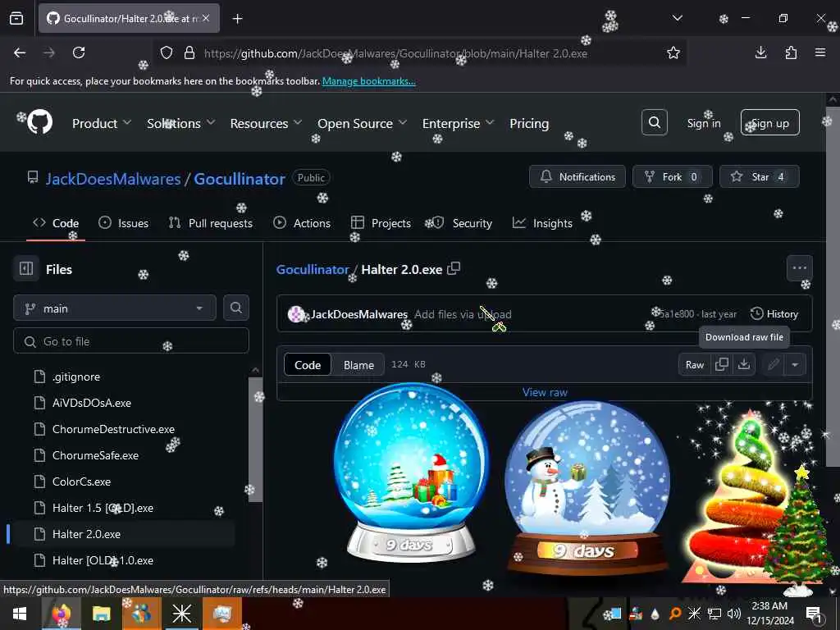840x630 pixels.
Task: Expand the Open Source menu
Action: point(362,123)
